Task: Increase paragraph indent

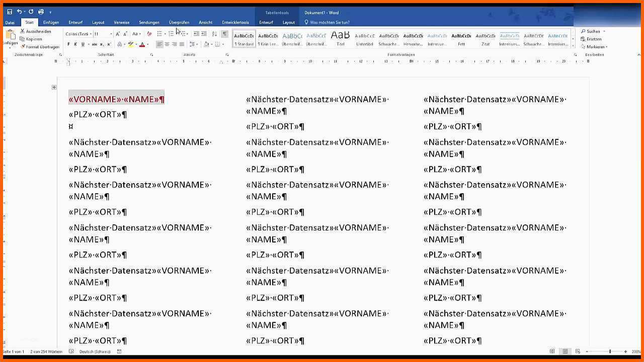Action: [x=204, y=34]
